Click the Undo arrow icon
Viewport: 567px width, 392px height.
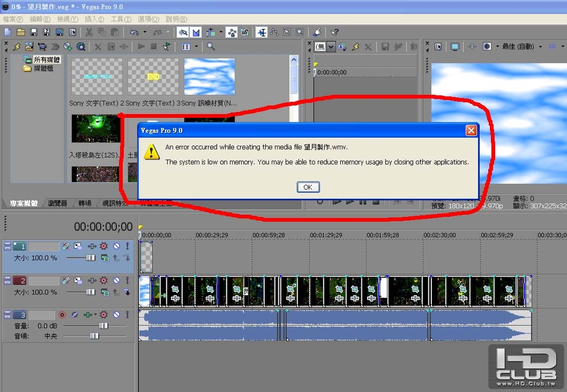(x=134, y=32)
